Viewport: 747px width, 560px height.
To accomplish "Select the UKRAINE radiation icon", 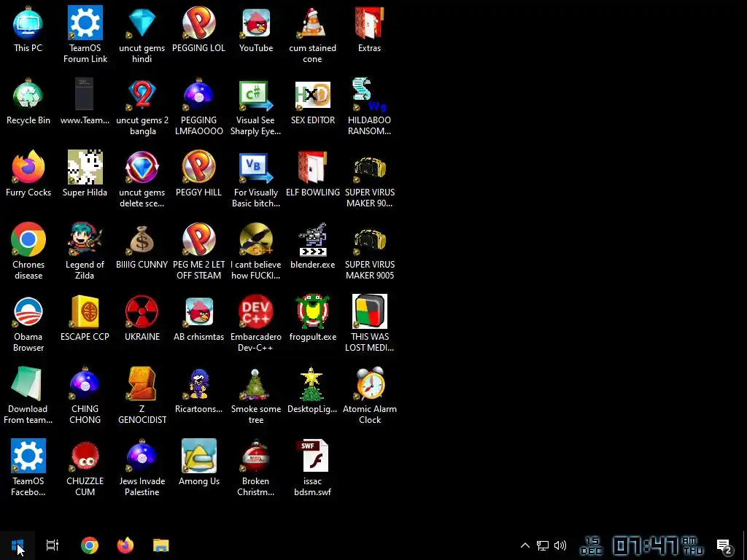I will [x=142, y=318].
